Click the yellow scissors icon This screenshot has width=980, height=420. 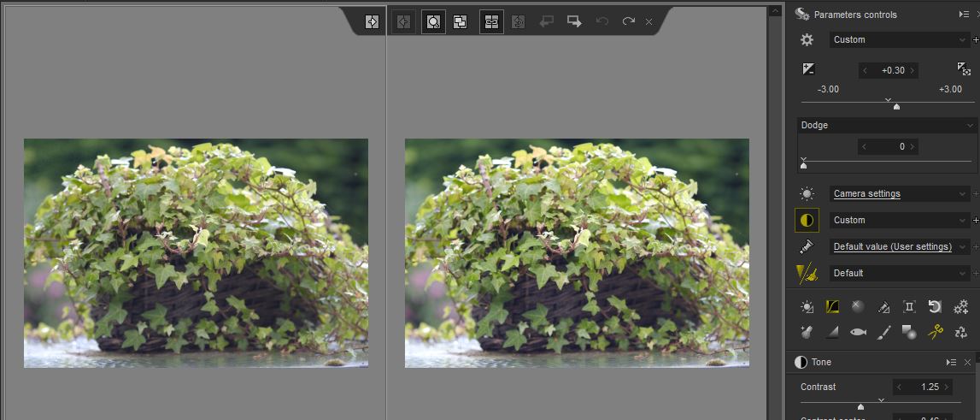click(935, 332)
